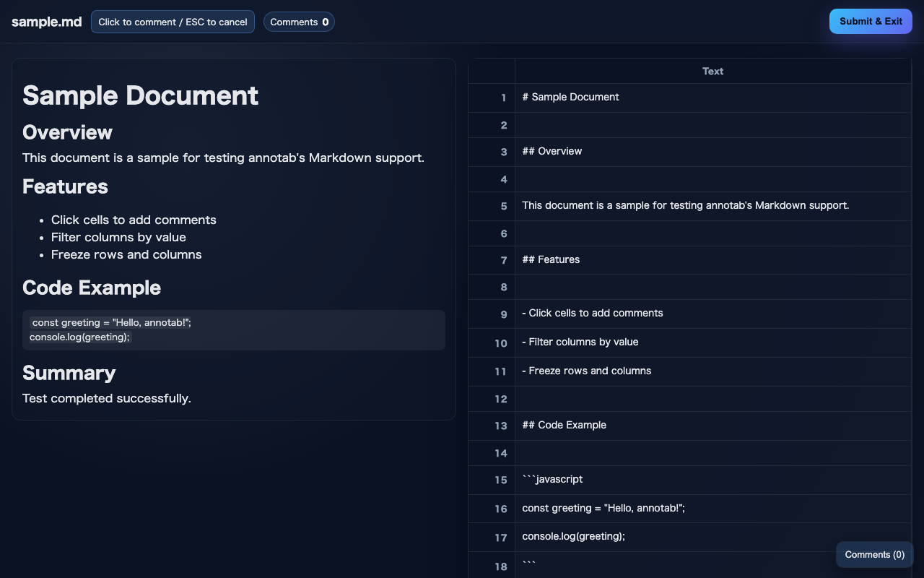Click row number 2 header
This screenshot has width=924, height=578.
click(x=492, y=125)
